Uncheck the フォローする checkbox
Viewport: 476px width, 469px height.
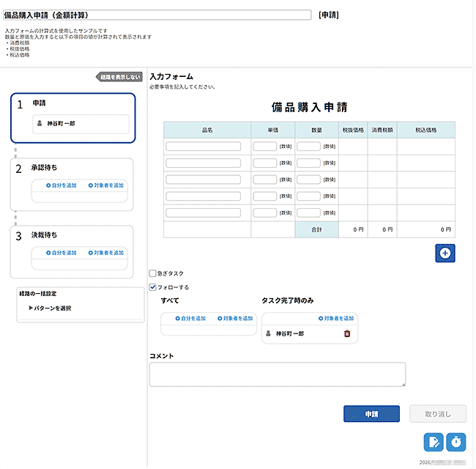[153, 287]
